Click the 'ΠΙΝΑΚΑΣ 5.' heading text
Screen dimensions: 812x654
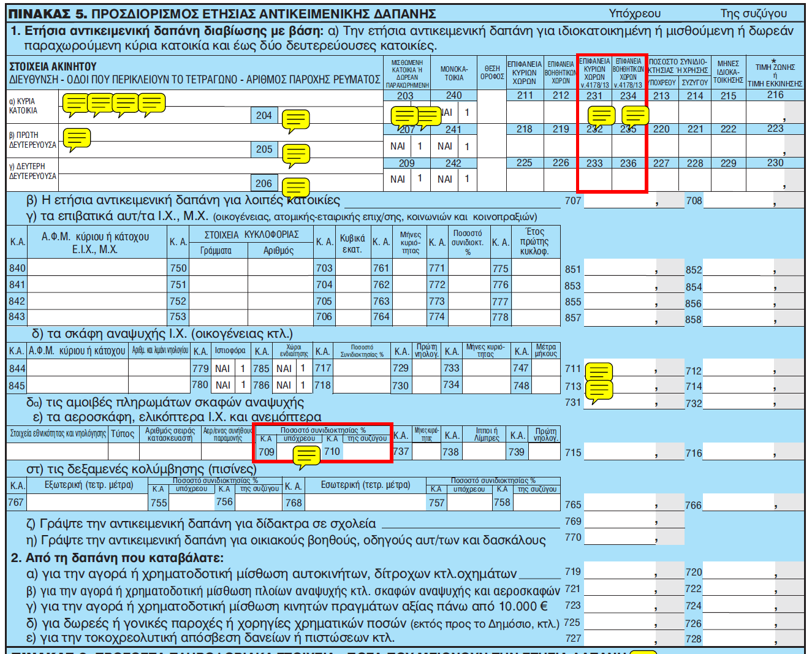pyautogui.click(x=47, y=13)
